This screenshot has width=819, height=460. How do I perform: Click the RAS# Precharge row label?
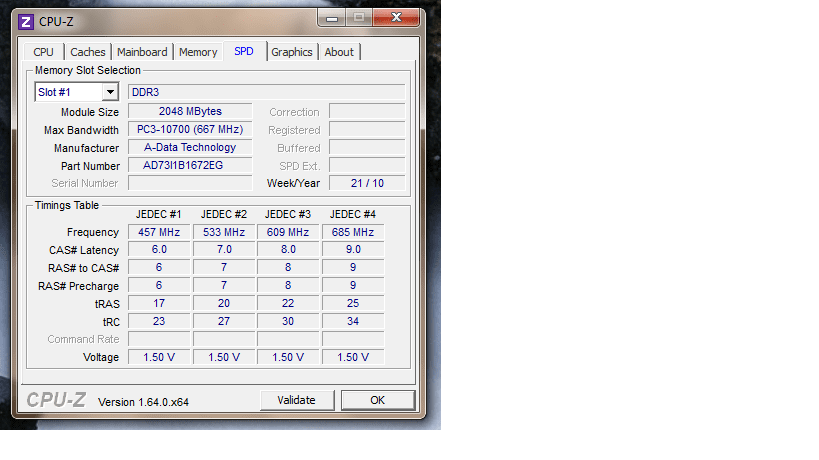[x=78, y=286]
